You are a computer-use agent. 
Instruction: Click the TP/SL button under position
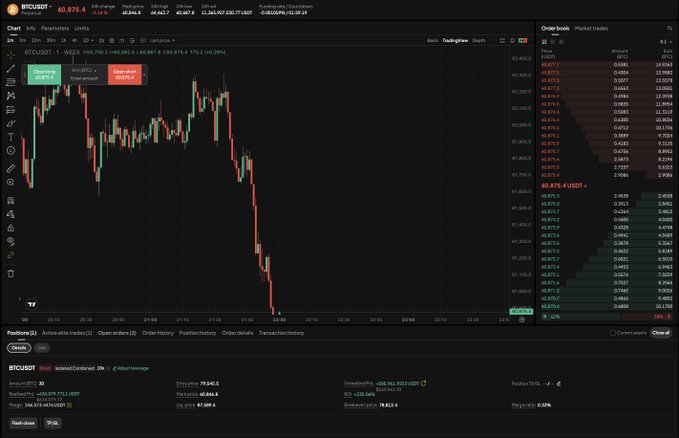point(53,423)
